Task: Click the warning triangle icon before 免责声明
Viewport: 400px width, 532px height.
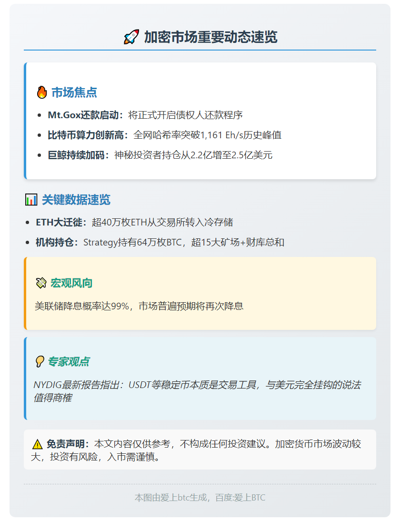Action: coord(37,444)
